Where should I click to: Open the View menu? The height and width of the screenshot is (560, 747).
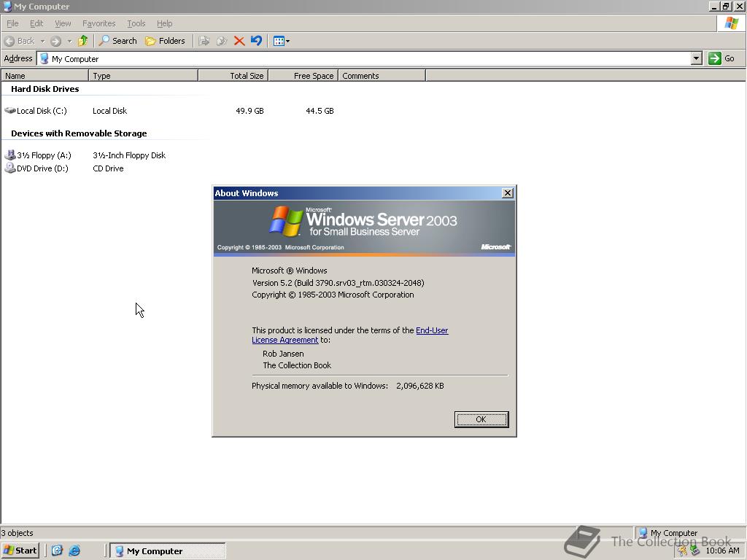pyautogui.click(x=63, y=23)
